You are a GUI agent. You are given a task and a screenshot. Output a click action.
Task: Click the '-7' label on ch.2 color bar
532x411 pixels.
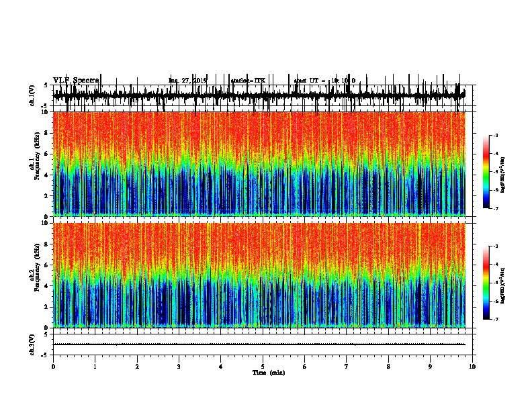click(x=496, y=319)
